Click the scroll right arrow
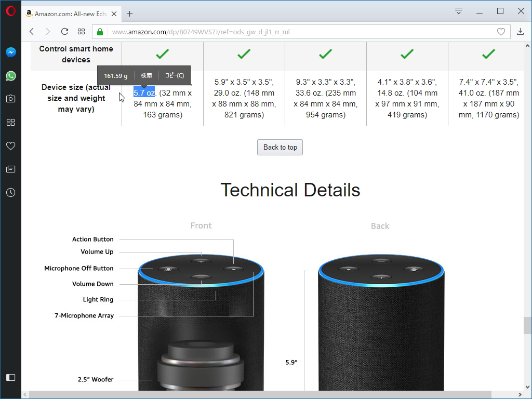Screen dimensions: 532x399 click(x=520, y=395)
